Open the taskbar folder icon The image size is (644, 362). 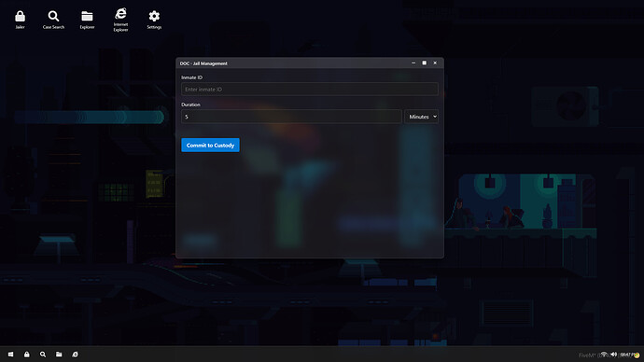pyautogui.click(x=59, y=355)
